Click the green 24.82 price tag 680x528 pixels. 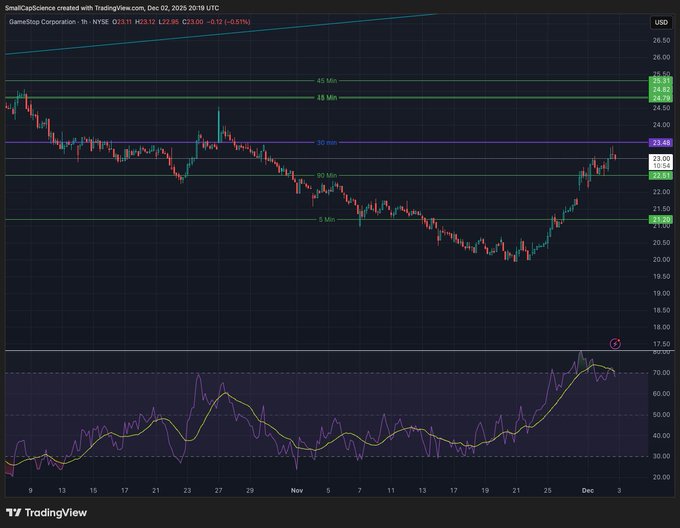click(x=660, y=90)
